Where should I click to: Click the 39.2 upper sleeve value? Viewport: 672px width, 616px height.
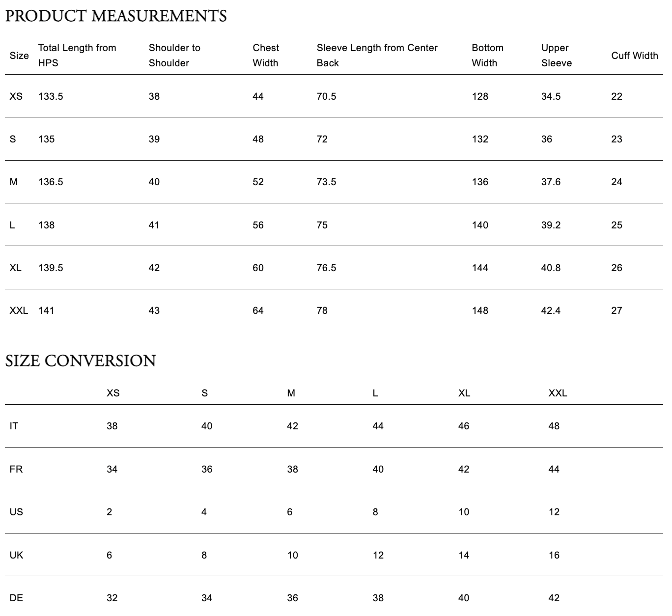pos(551,225)
